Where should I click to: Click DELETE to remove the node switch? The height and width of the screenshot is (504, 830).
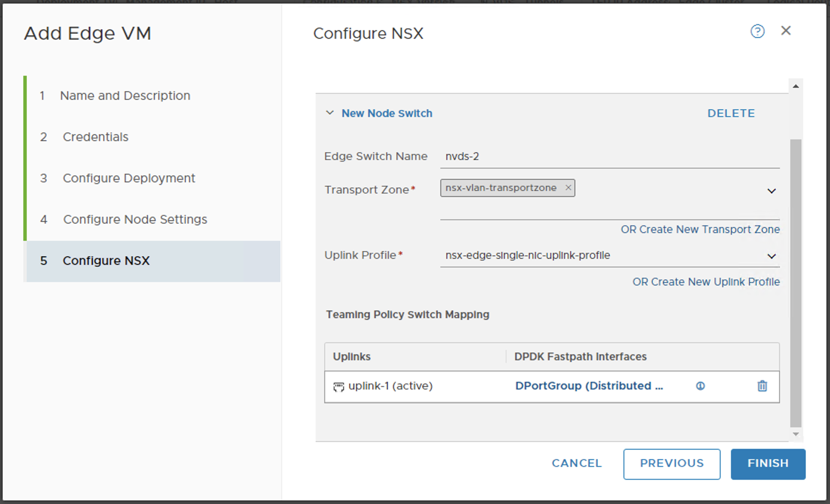coord(731,113)
